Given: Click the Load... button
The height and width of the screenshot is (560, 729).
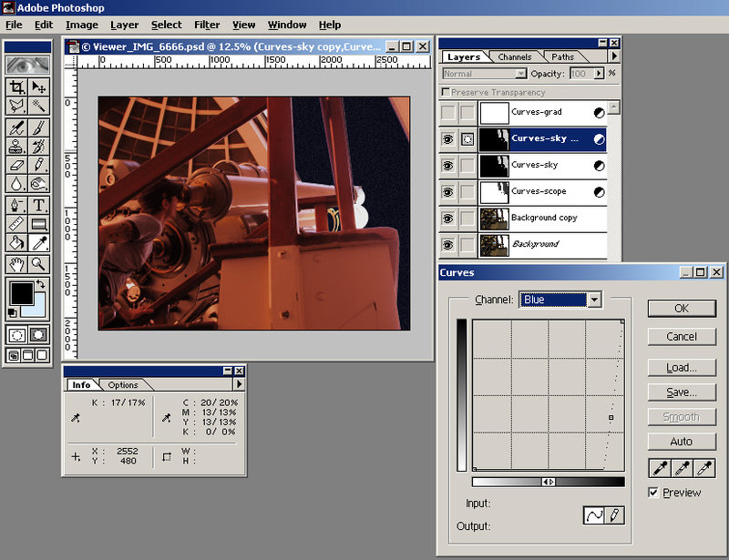Looking at the screenshot, I should point(682,368).
